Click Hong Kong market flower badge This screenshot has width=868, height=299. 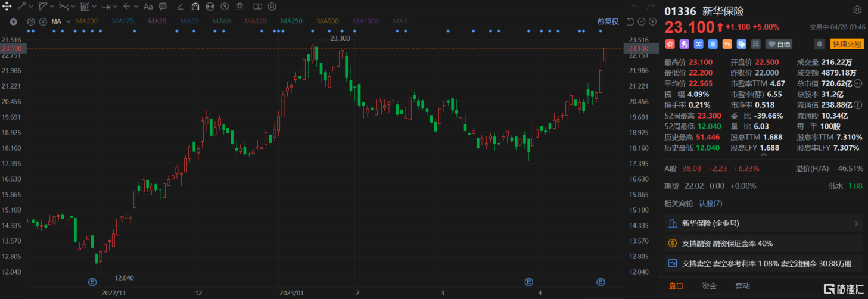[x=670, y=44]
